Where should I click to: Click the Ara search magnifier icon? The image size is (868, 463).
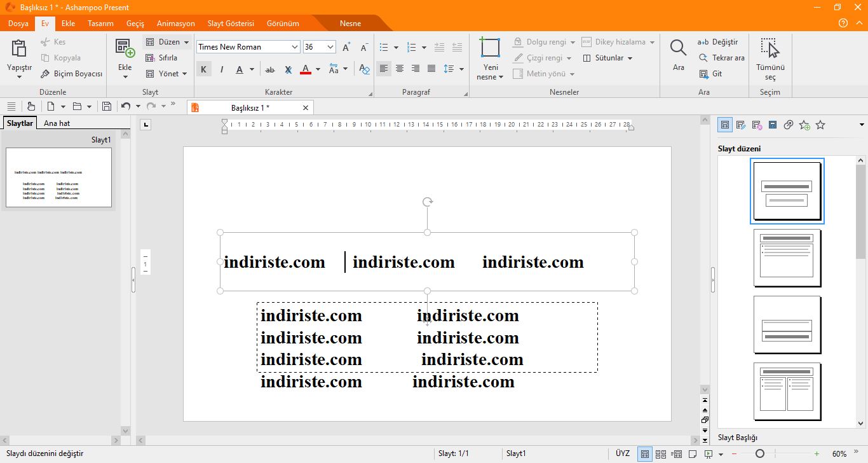(x=679, y=48)
